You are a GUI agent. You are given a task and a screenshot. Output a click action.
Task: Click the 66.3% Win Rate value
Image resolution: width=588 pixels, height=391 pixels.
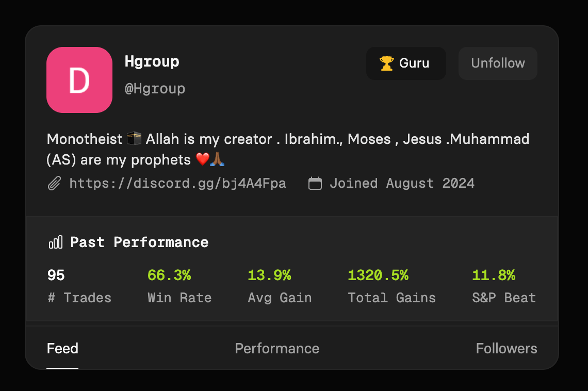(169, 275)
